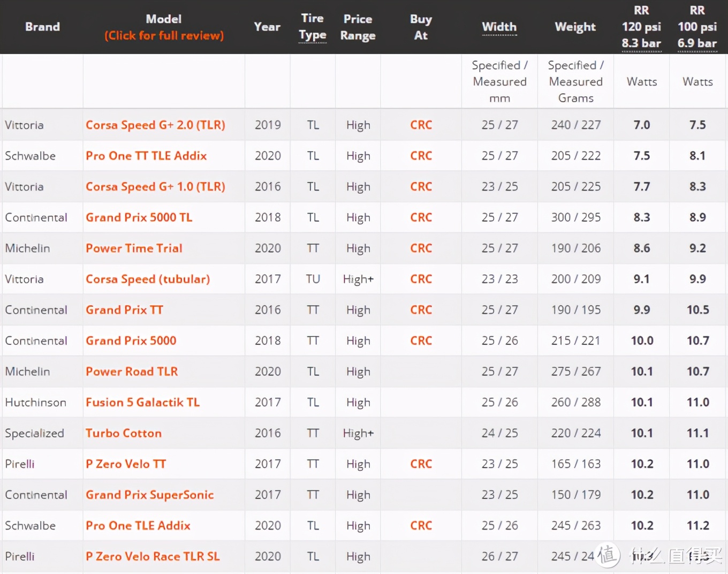Open P Zero Velo Race TLR SL review

point(153,556)
